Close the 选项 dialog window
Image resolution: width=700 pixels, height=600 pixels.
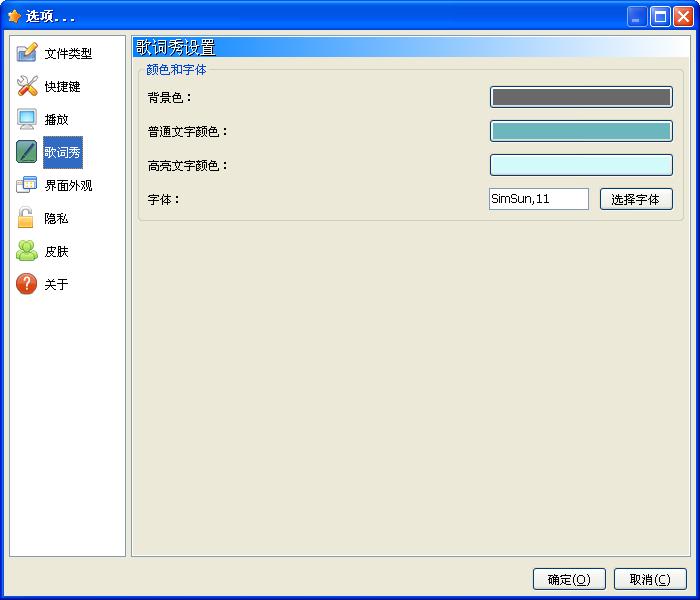tap(683, 17)
